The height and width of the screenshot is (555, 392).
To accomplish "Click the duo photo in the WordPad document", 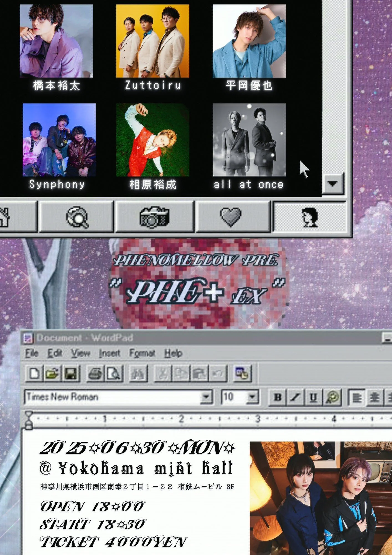I will coord(321,498).
